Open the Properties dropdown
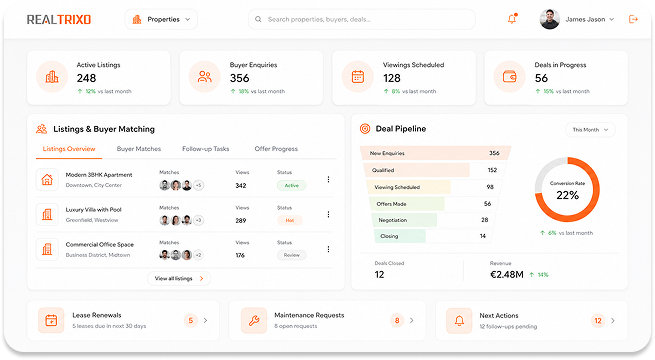The image size is (655, 360). pos(161,20)
